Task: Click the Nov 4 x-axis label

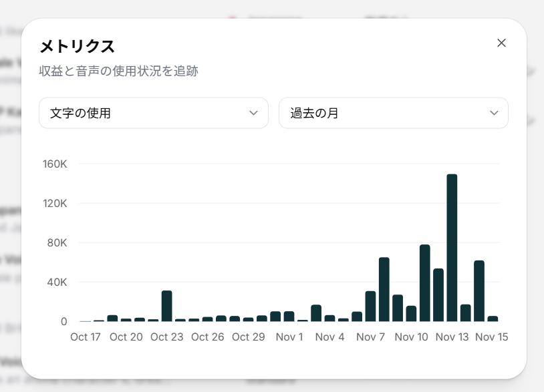Action: [329, 337]
